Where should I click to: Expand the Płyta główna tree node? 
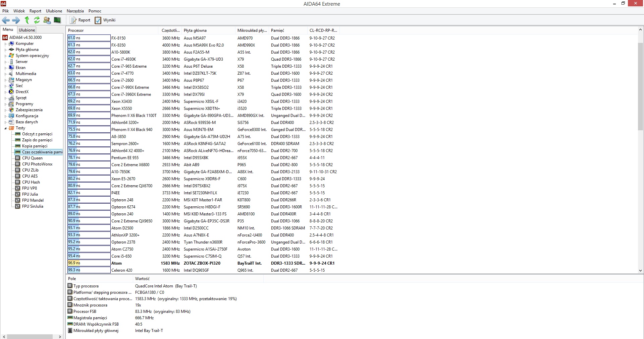(x=5, y=50)
